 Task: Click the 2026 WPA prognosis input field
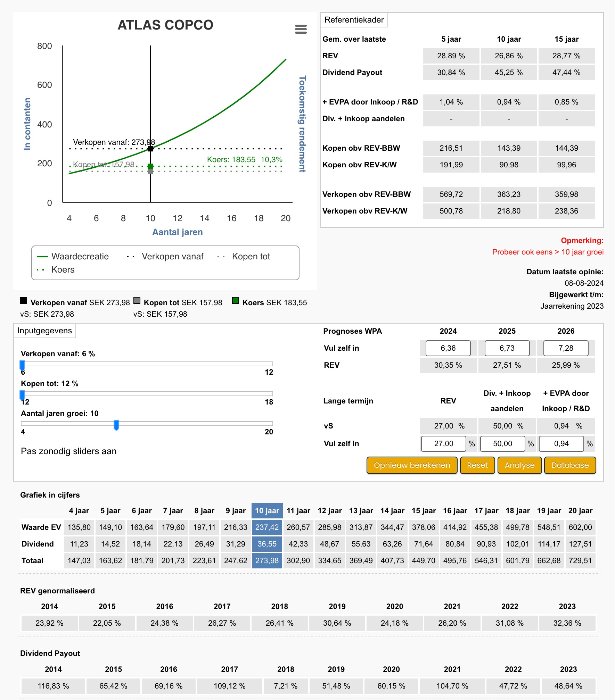pos(566,348)
